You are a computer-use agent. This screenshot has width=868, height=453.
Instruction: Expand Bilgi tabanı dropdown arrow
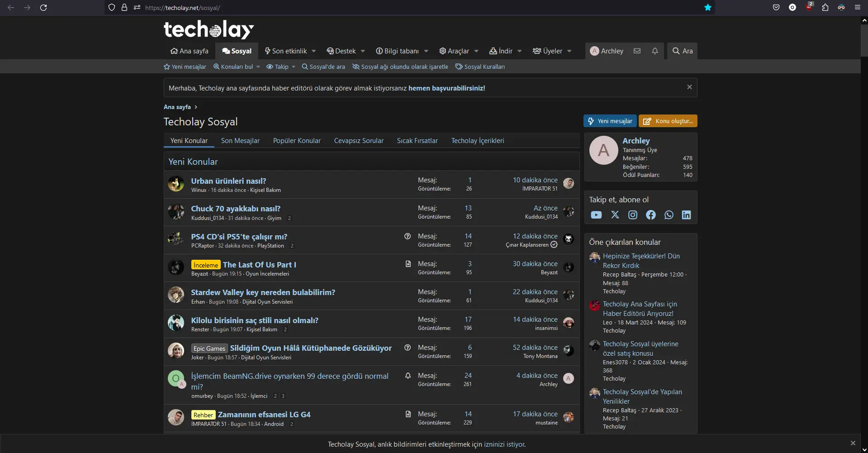[x=426, y=51]
